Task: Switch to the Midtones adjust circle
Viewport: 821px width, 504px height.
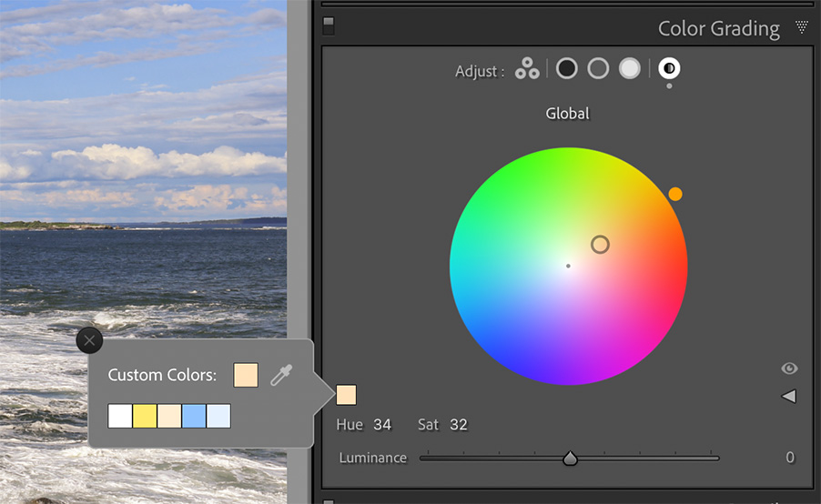Action: pyautogui.click(x=598, y=68)
